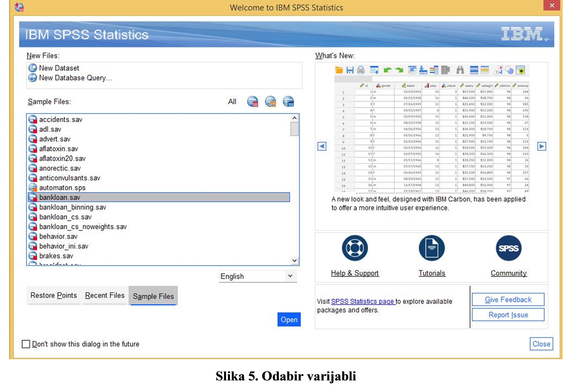Click the accidents.sav file icon
572x392 pixels.
click(x=32, y=119)
